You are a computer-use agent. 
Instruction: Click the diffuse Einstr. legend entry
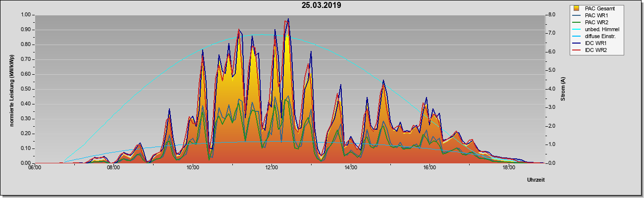[x=596, y=36]
